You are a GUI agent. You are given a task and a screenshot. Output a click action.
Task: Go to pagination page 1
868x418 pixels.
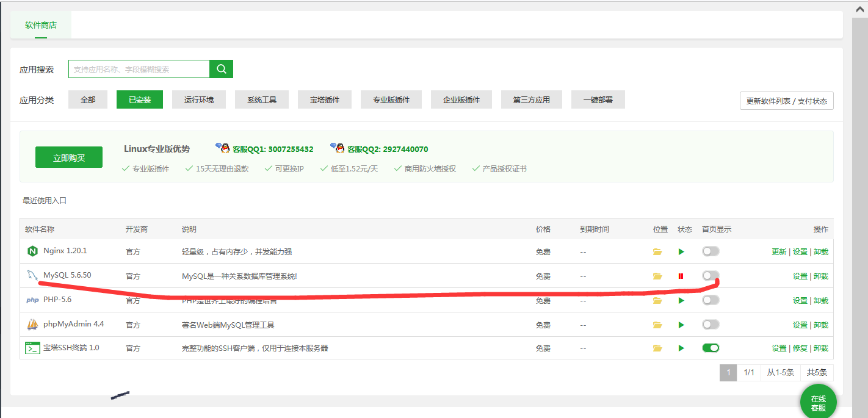coord(728,372)
